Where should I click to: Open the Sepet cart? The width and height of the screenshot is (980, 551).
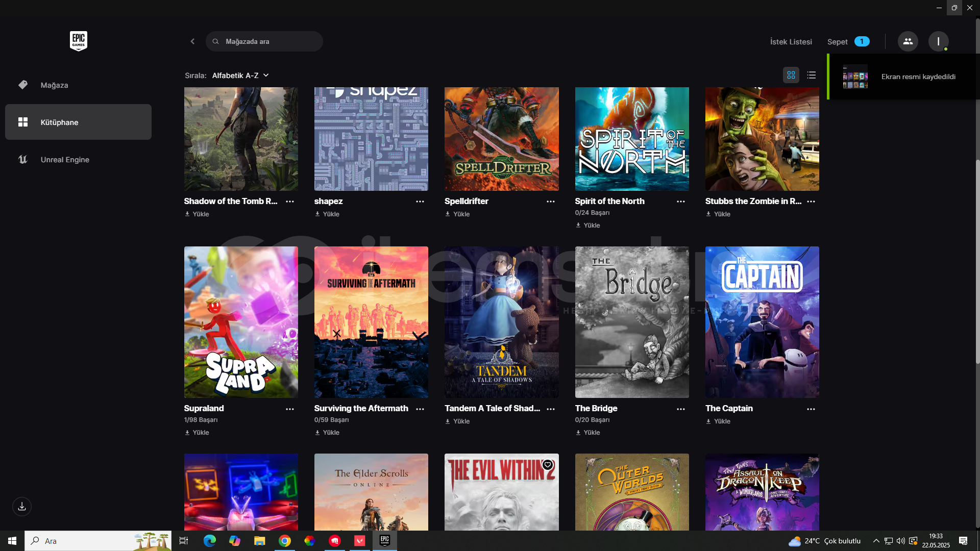tap(848, 42)
